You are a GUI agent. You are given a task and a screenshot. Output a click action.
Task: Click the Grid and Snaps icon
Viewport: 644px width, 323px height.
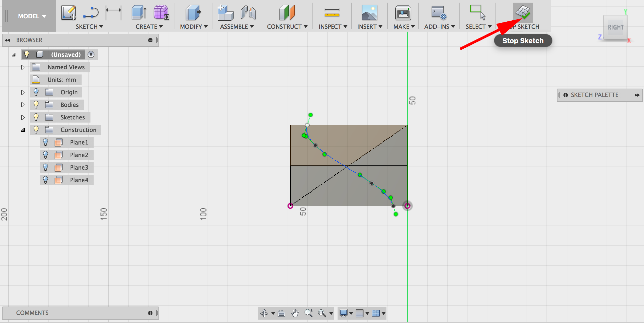(x=360, y=313)
